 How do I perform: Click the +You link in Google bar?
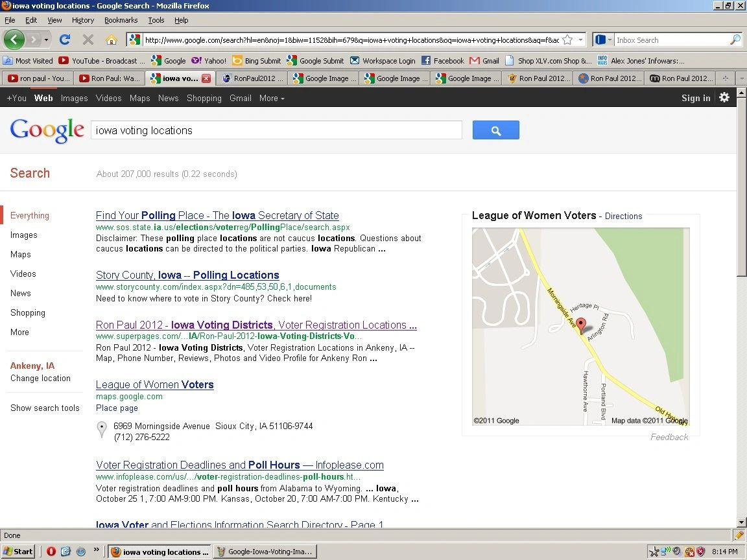[16, 98]
